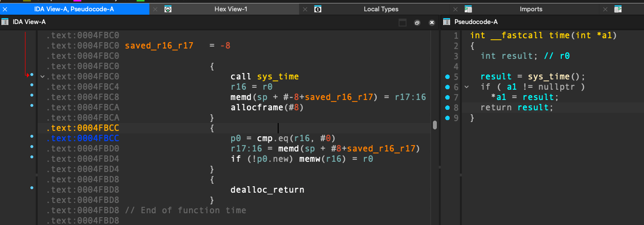Close the Hex View-1 tab

(155, 9)
